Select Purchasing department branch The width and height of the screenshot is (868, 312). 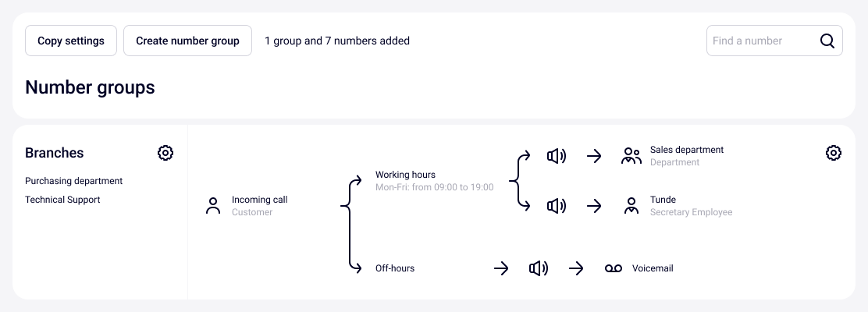pos(73,181)
